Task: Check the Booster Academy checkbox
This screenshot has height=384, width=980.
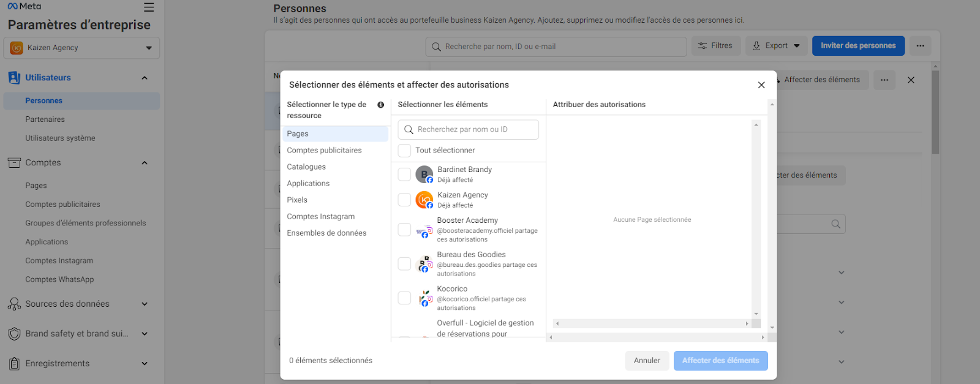Action: click(404, 230)
